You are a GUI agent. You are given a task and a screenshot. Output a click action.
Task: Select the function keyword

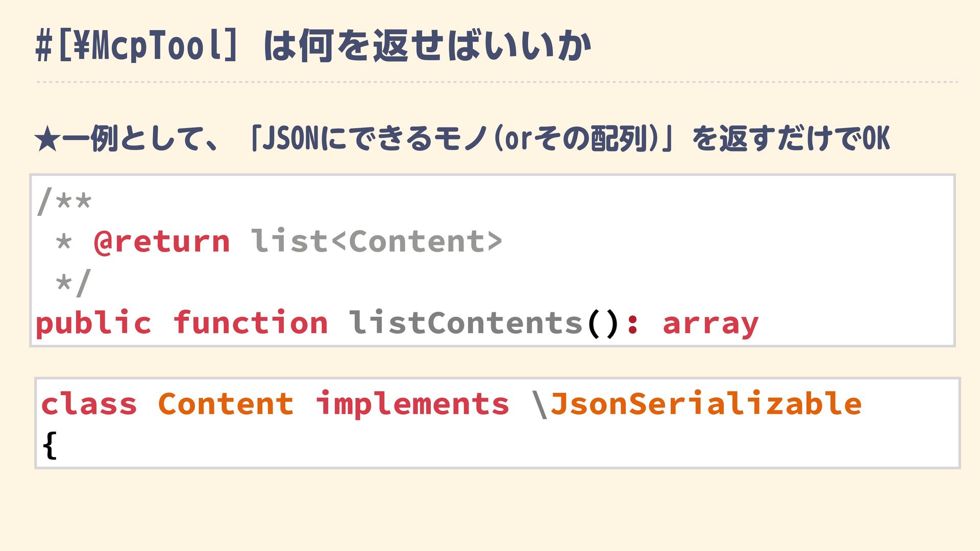pos(251,323)
